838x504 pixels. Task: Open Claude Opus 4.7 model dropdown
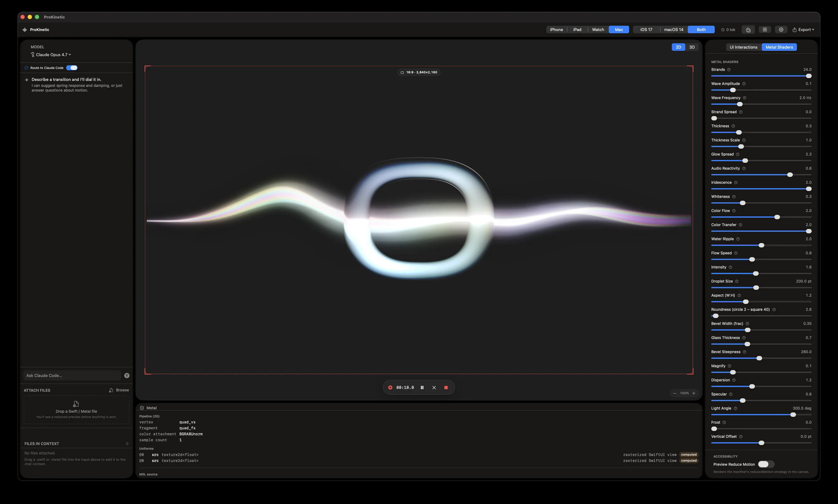[x=51, y=55]
